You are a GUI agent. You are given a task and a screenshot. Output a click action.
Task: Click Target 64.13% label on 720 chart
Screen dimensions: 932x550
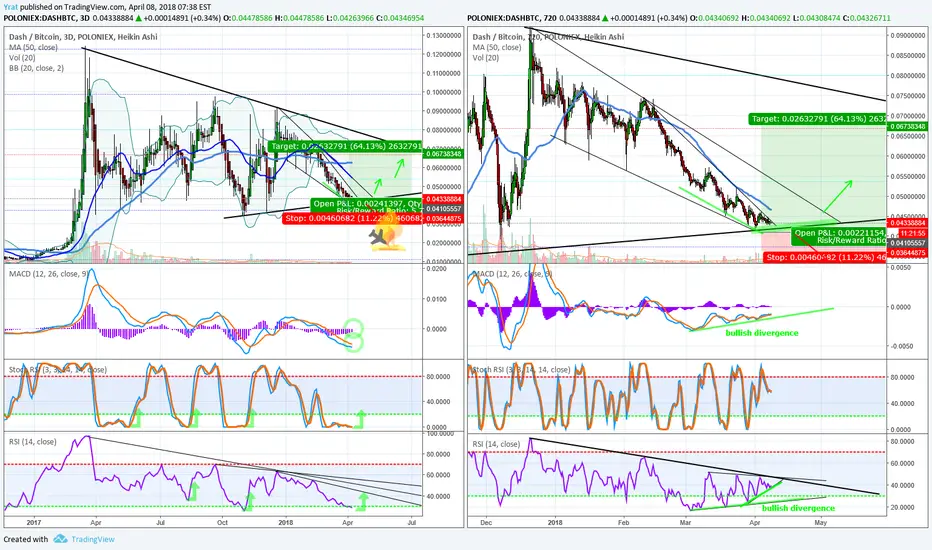tap(817, 119)
